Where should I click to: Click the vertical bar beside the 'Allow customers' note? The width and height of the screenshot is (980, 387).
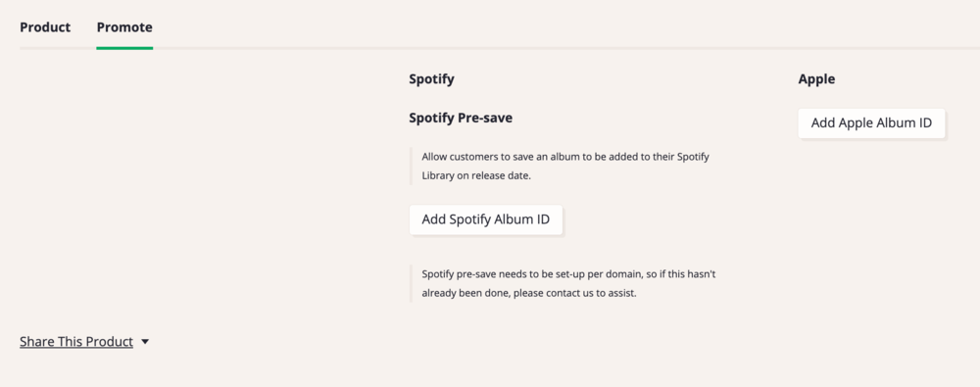(411, 166)
